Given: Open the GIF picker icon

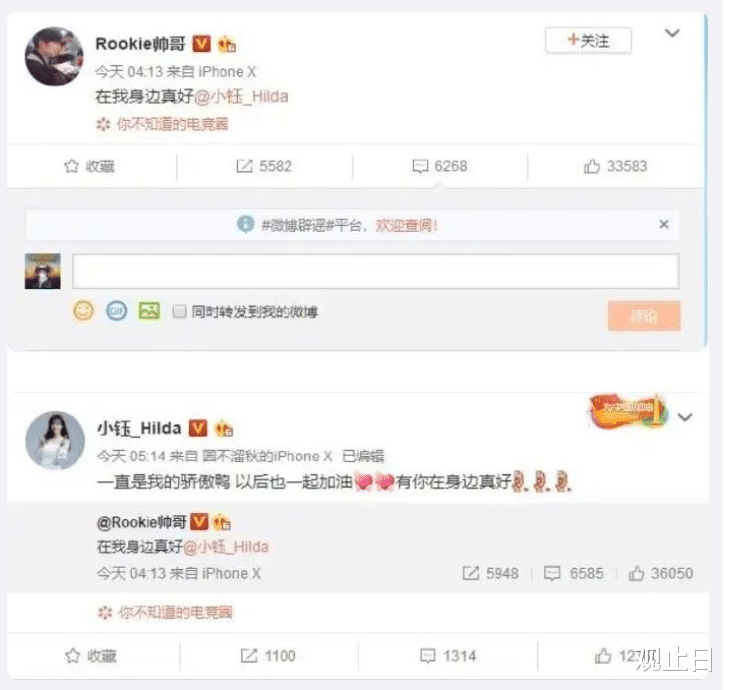Looking at the screenshot, I should point(116,311).
